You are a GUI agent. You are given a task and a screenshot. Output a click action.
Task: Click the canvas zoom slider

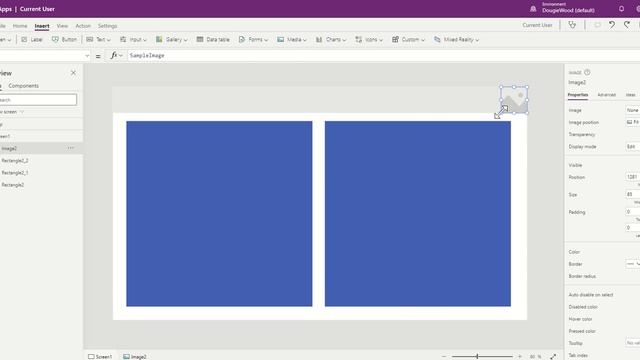[482, 356]
